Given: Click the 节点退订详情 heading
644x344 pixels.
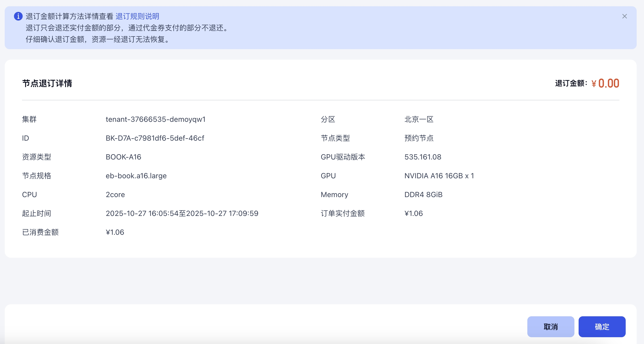Looking at the screenshot, I should 47,83.
